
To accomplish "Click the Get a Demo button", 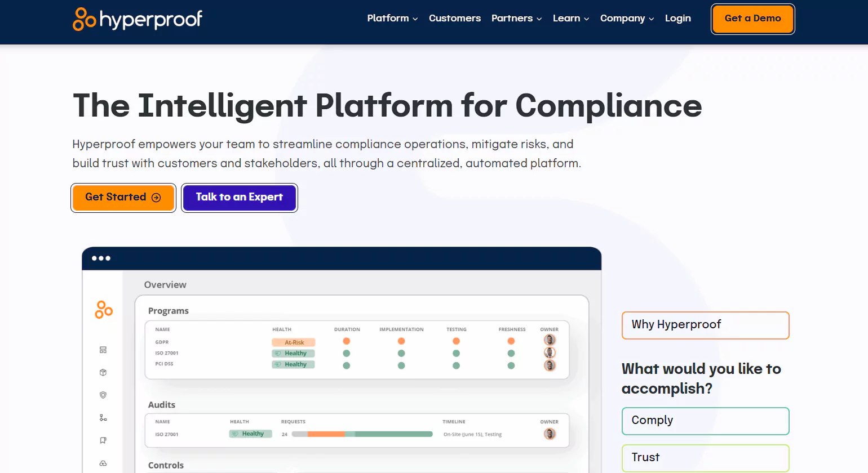I will pyautogui.click(x=752, y=19).
